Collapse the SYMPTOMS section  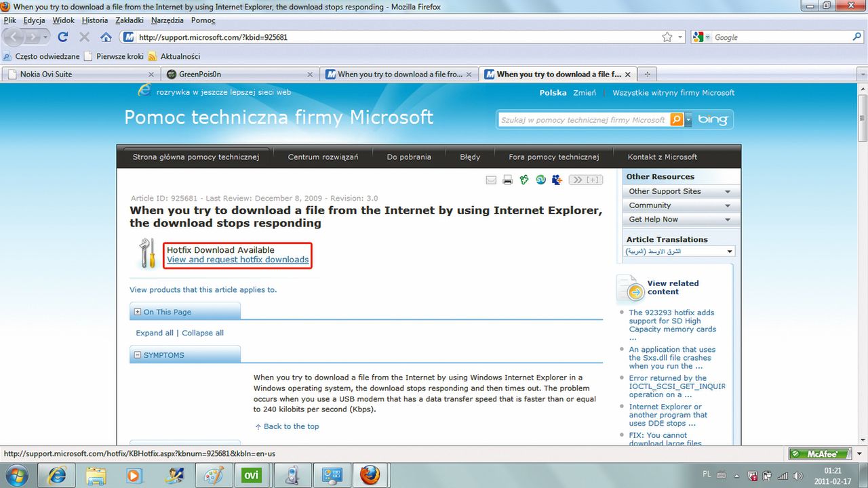pyautogui.click(x=138, y=354)
